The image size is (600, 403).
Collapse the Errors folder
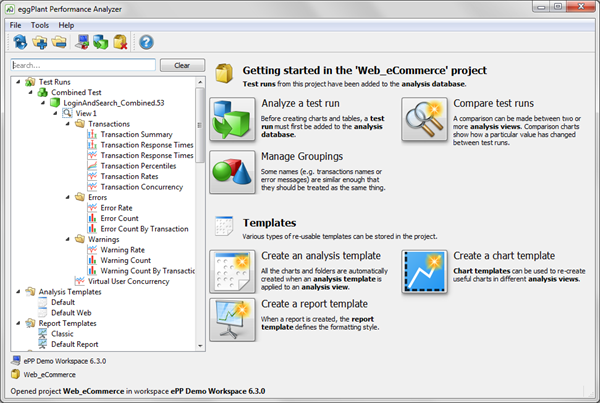tap(68, 197)
